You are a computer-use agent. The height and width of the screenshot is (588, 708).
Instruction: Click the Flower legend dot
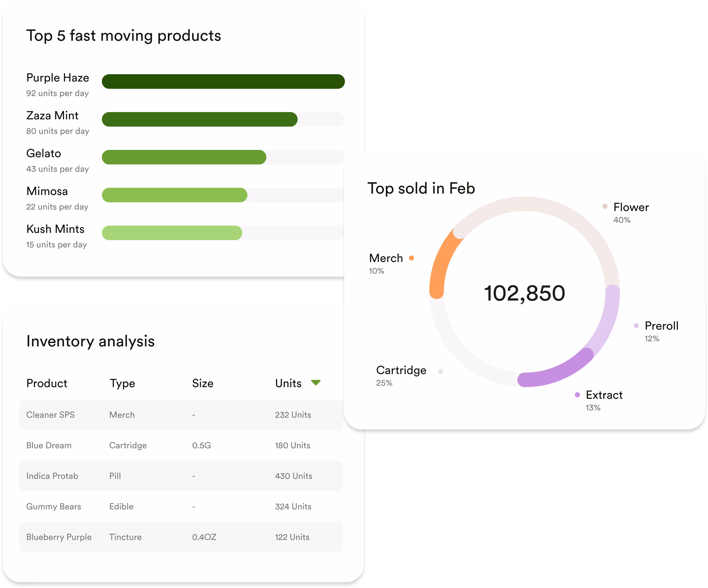click(605, 206)
